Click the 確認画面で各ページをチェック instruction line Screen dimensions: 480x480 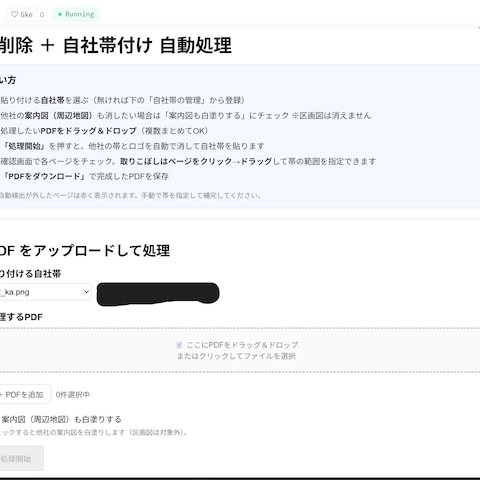188,161
